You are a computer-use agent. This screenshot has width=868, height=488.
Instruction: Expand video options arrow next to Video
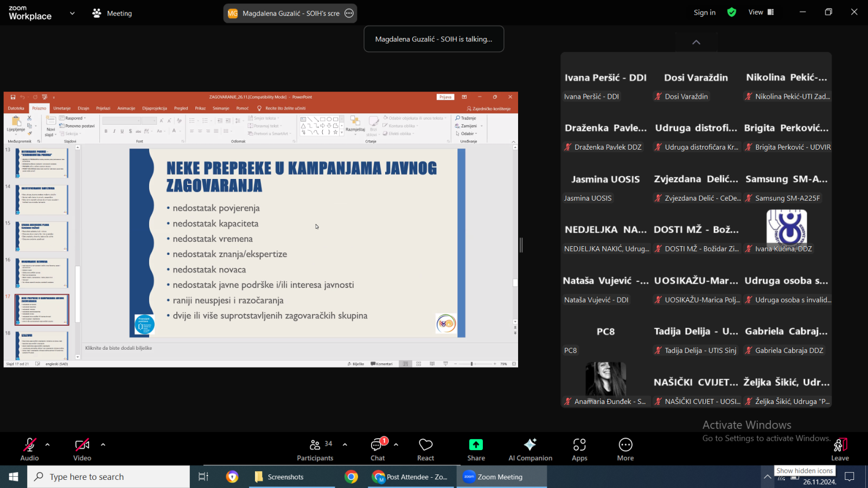[103, 445]
